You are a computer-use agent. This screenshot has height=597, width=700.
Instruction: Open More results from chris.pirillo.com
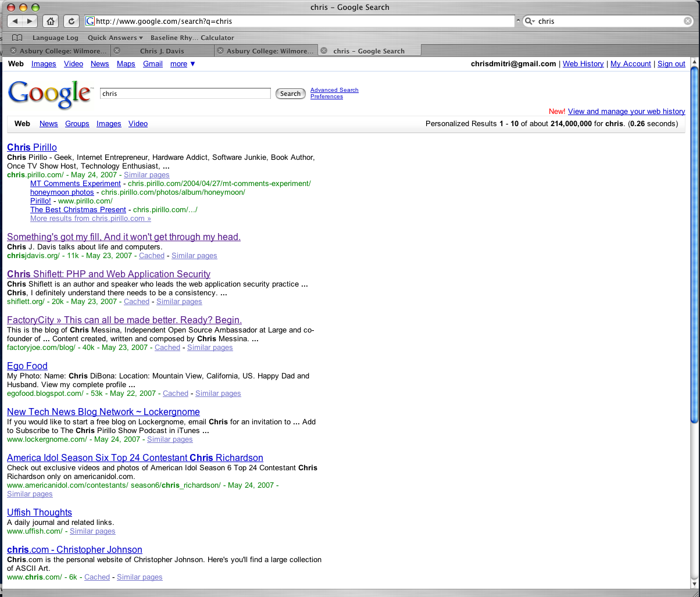coord(91,219)
